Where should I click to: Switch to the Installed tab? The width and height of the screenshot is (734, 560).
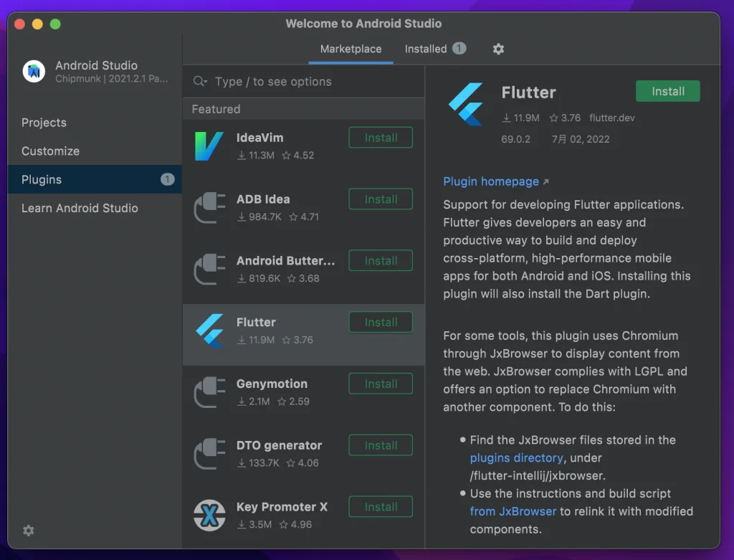tap(426, 49)
